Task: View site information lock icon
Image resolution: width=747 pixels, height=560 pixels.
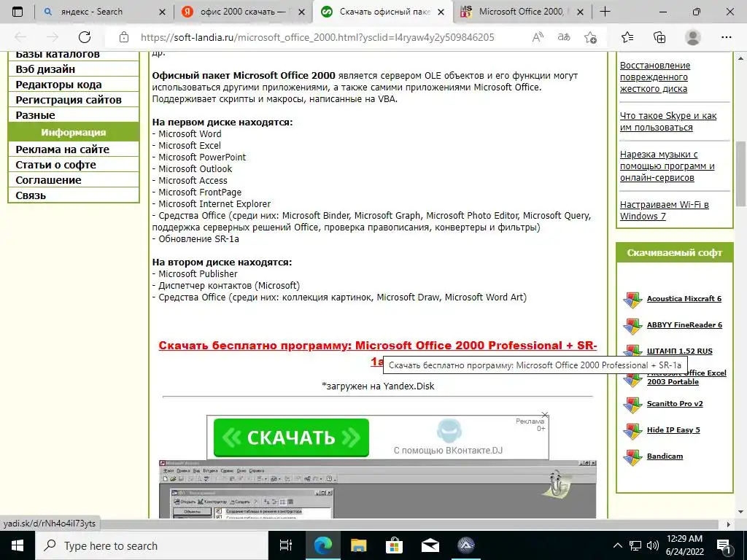Action: pyautogui.click(x=124, y=37)
